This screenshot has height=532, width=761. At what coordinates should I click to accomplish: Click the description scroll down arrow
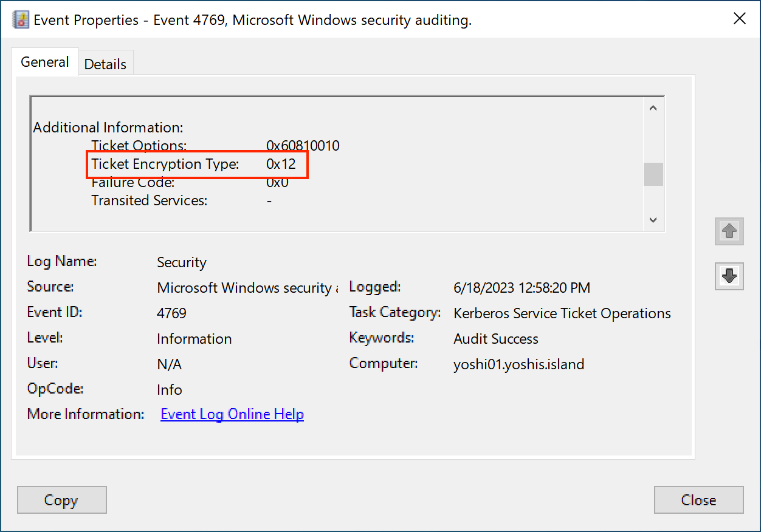[x=653, y=220]
